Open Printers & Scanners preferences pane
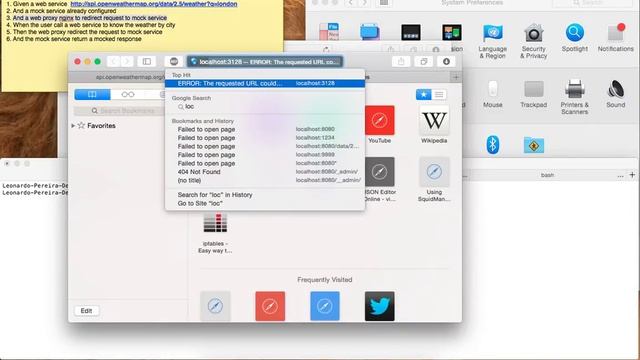Image resolution: width=640 pixels, height=360 pixels. point(574,97)
